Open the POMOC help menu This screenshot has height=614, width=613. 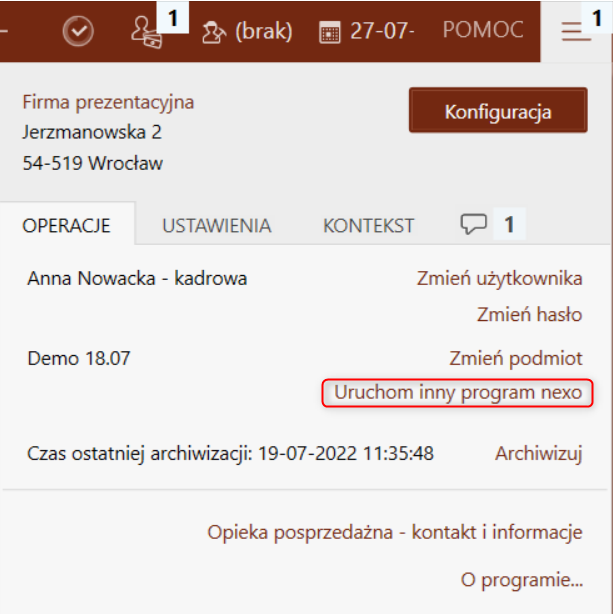click(x=483, y=30)
